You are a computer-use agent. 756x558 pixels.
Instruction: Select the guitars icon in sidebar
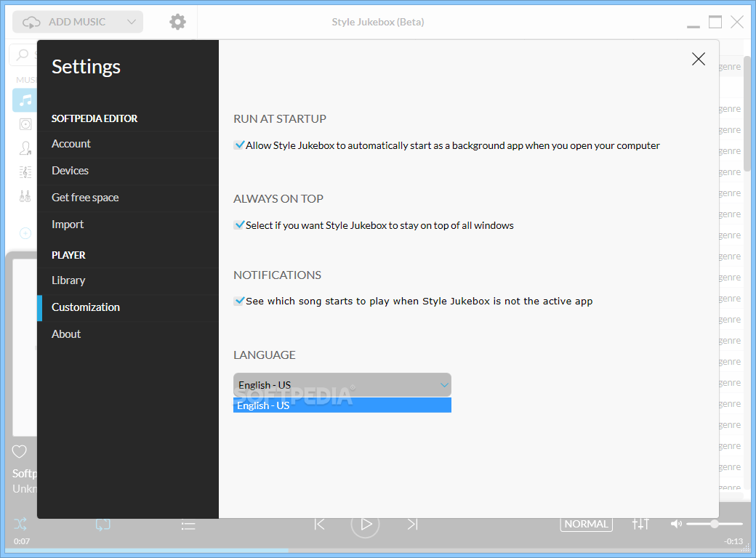[x=25, y=196]
